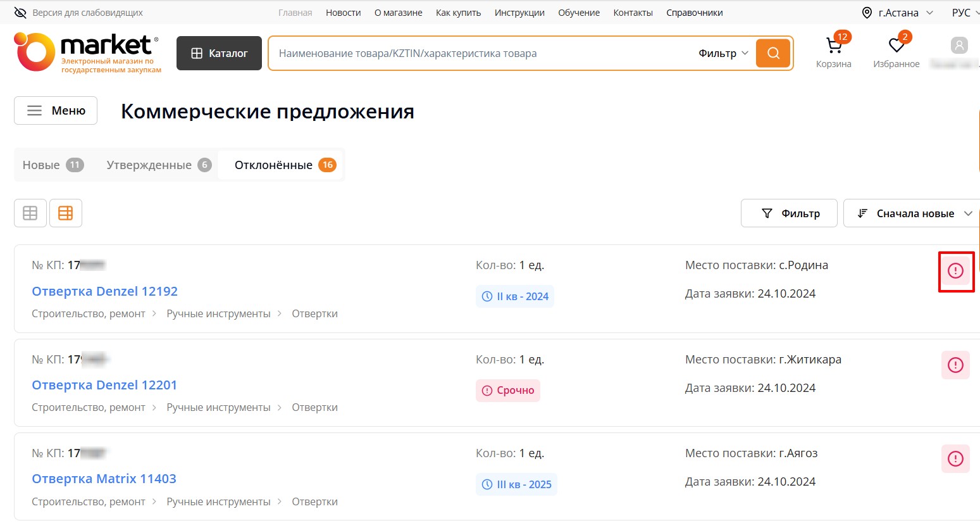Open the г.Астана city selector
This screenshot has width=980, height=523.
pos(897,13)
